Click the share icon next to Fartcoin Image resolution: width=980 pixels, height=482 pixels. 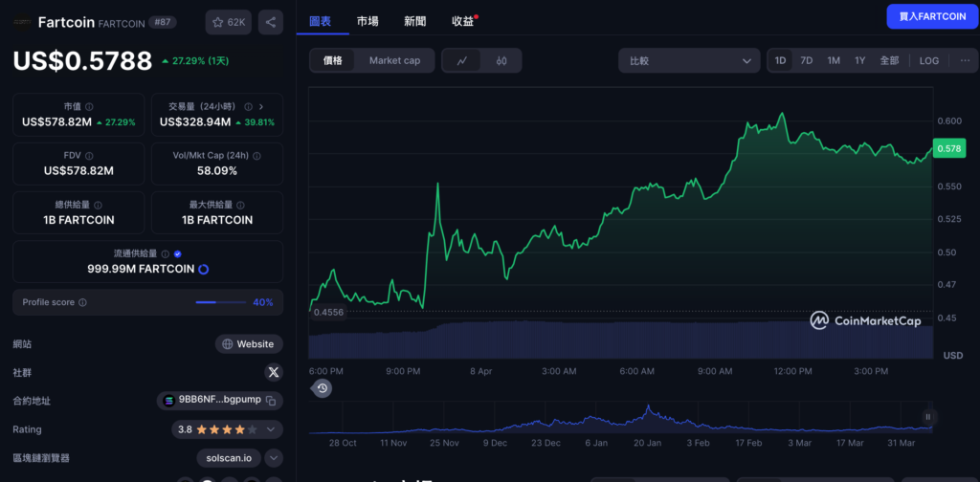[270, 22]
